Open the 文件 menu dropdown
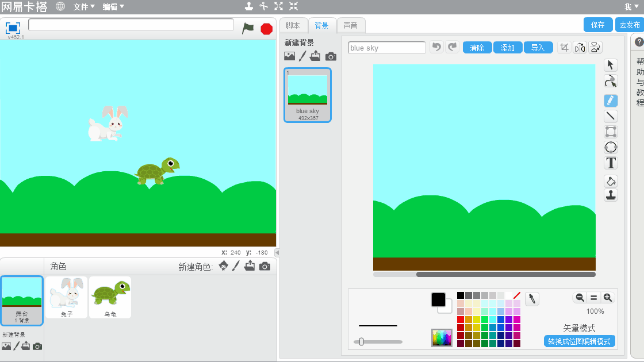The height and width of the screenshot is (362, 644). (84, 7)
